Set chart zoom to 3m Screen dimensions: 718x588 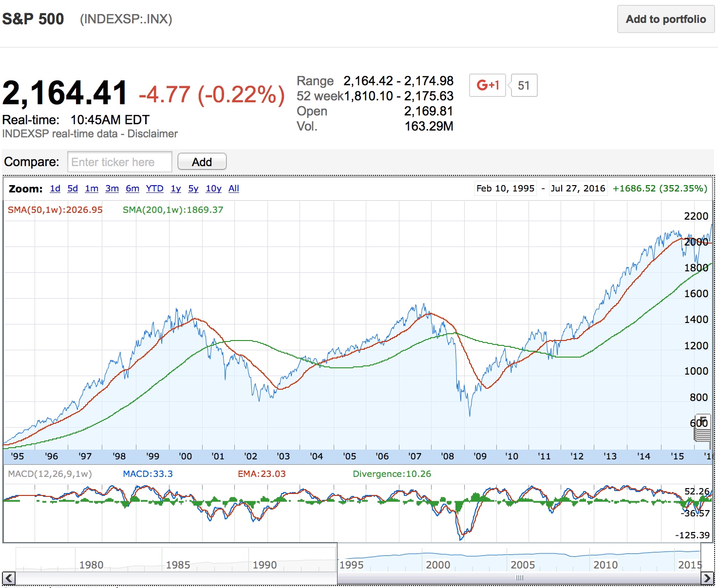pyautogui.click(x=112, y=189)
